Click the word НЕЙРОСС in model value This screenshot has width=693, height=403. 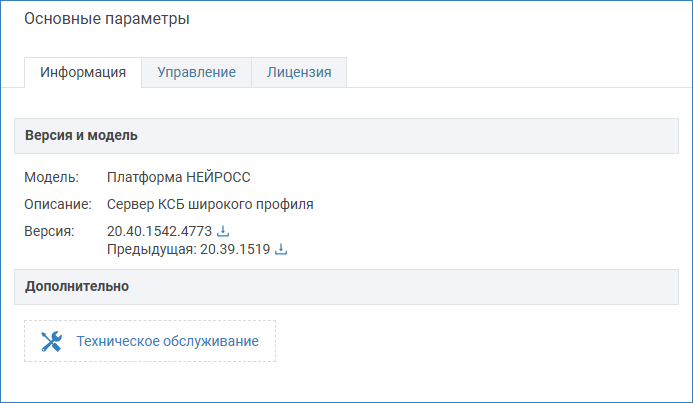tap(218, 177)
